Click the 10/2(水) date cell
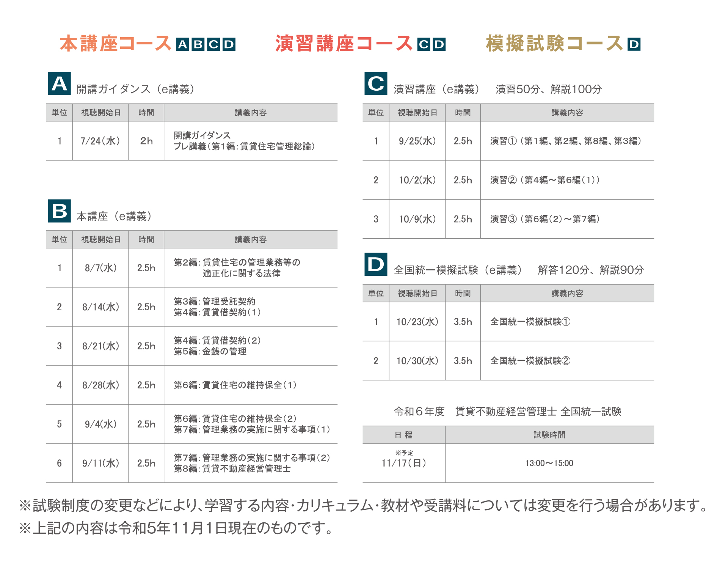728x569 pixels. [x=417, y=180]
